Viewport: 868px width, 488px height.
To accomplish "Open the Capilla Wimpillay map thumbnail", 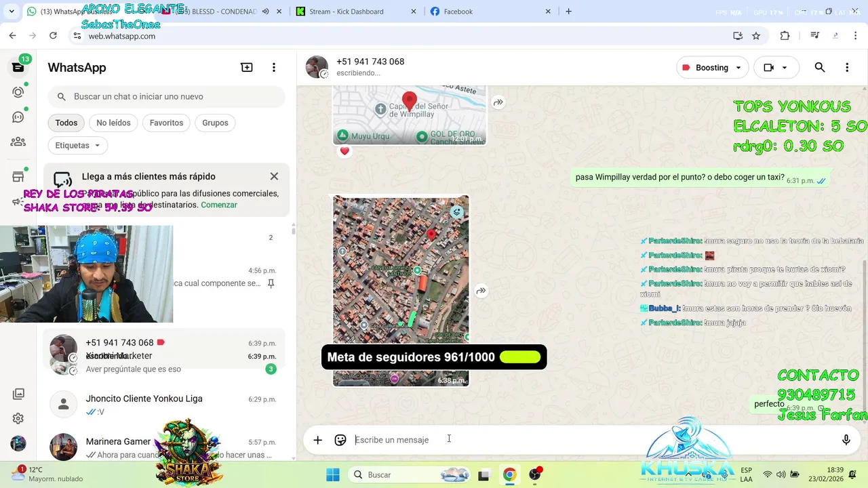I will click(410, 115).
